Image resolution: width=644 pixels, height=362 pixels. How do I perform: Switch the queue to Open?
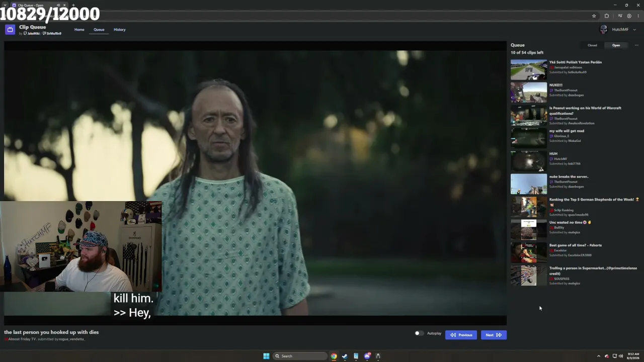click(x=616, y=45)
